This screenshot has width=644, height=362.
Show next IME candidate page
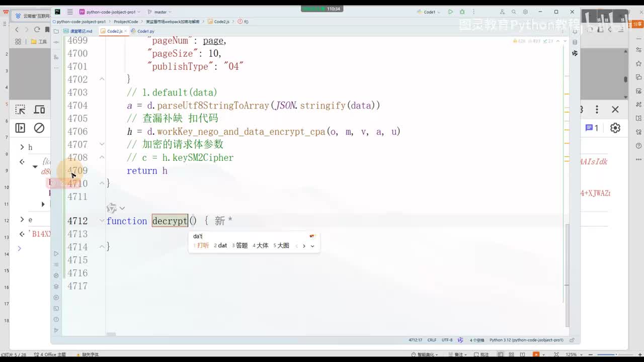click(x=304, y=246)
